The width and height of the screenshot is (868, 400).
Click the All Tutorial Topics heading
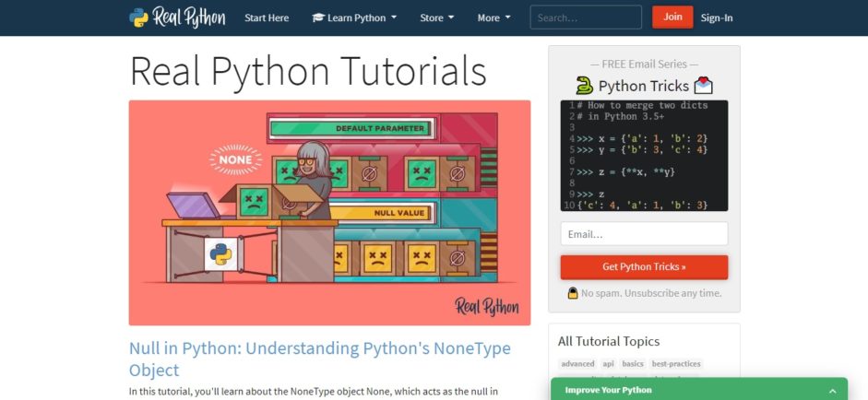[x=609, y=341]
